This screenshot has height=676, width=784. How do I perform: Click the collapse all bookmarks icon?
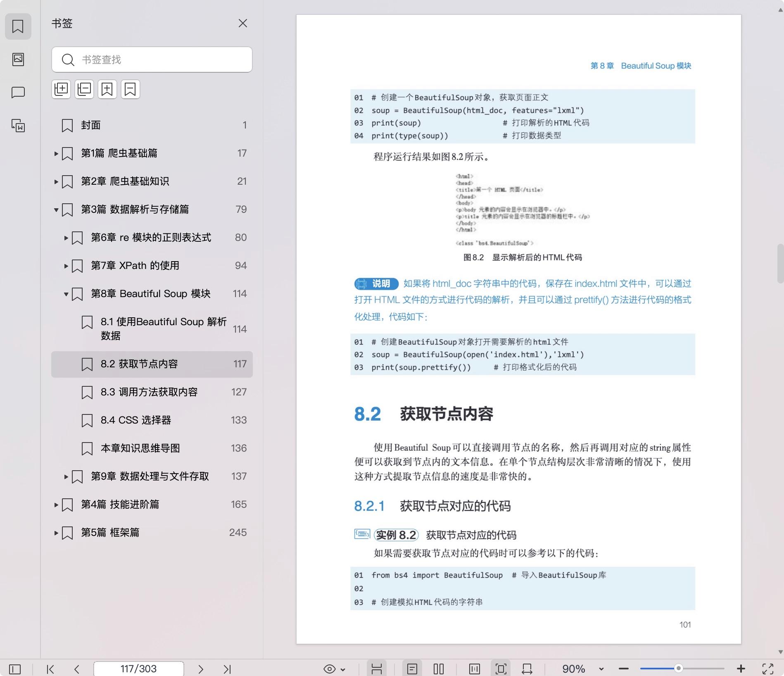click(84, 89)
